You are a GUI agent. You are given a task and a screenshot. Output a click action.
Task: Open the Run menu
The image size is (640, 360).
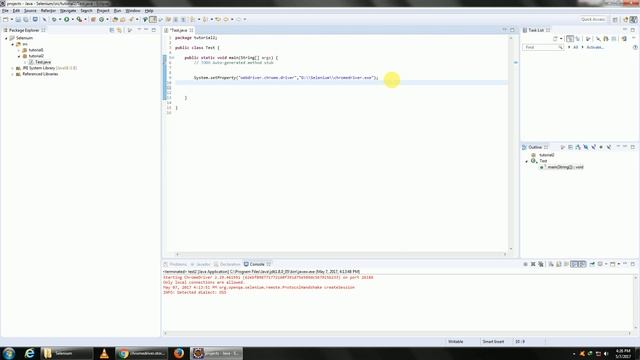(x=117, y=11)
